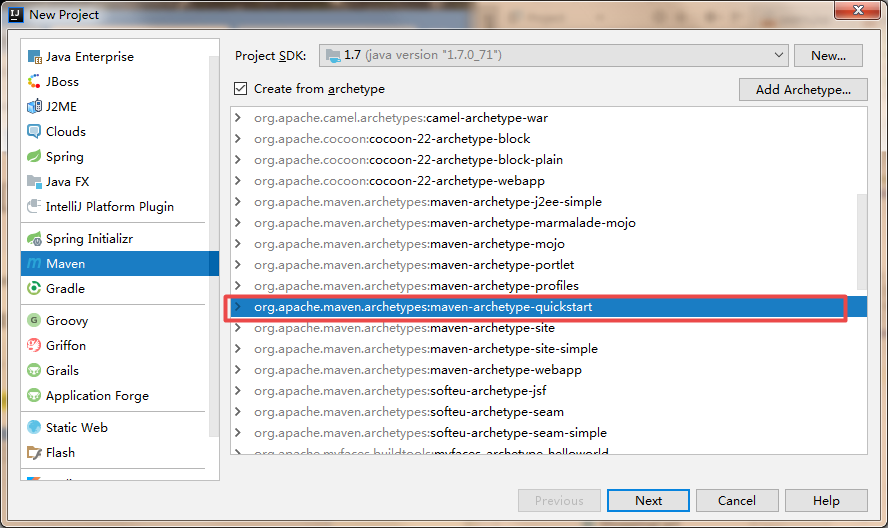Click the Static Web globe icon

point(35,427)
